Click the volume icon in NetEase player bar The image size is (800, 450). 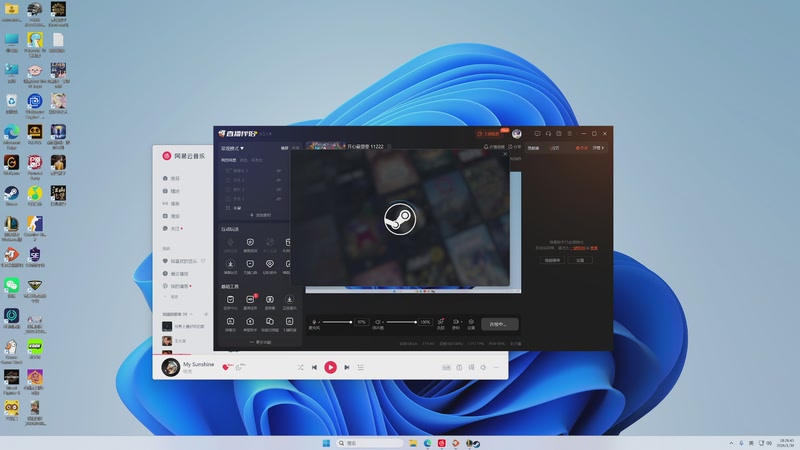click(483, 367)
